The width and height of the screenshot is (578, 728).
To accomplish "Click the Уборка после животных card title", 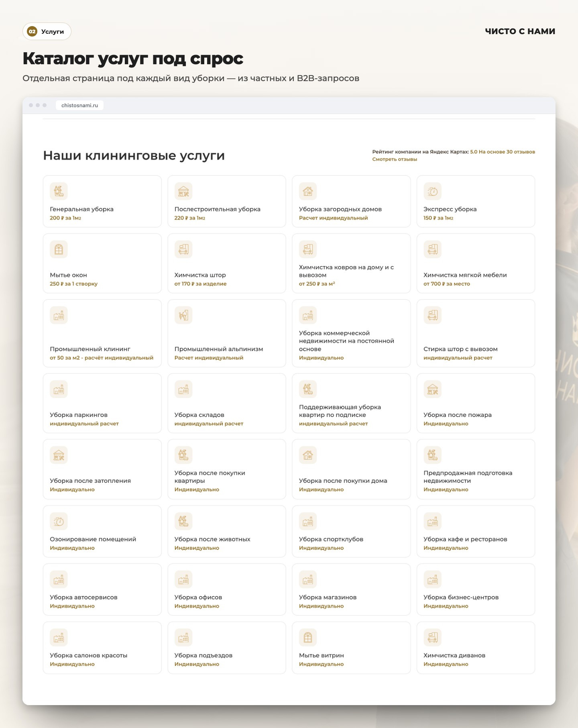I will pos(212,539).
